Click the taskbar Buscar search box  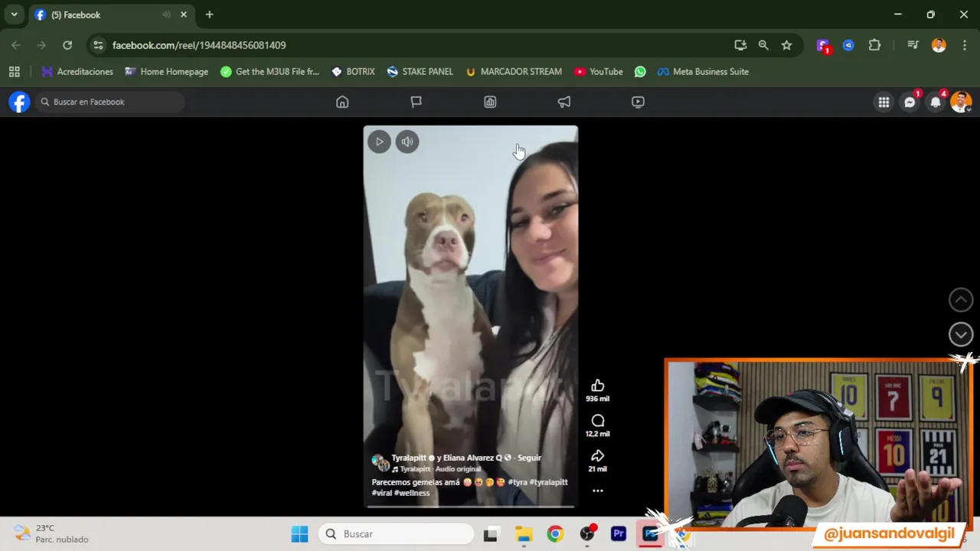coord(397,534)
